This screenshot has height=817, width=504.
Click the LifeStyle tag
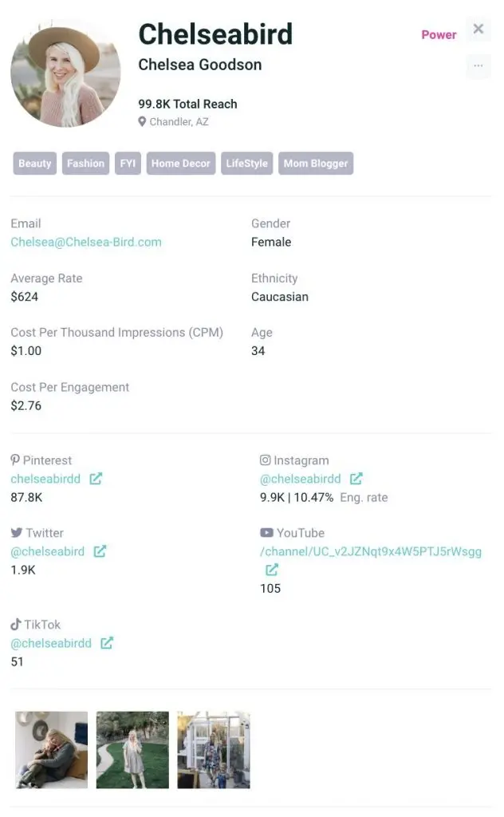(x=246, y=164)
